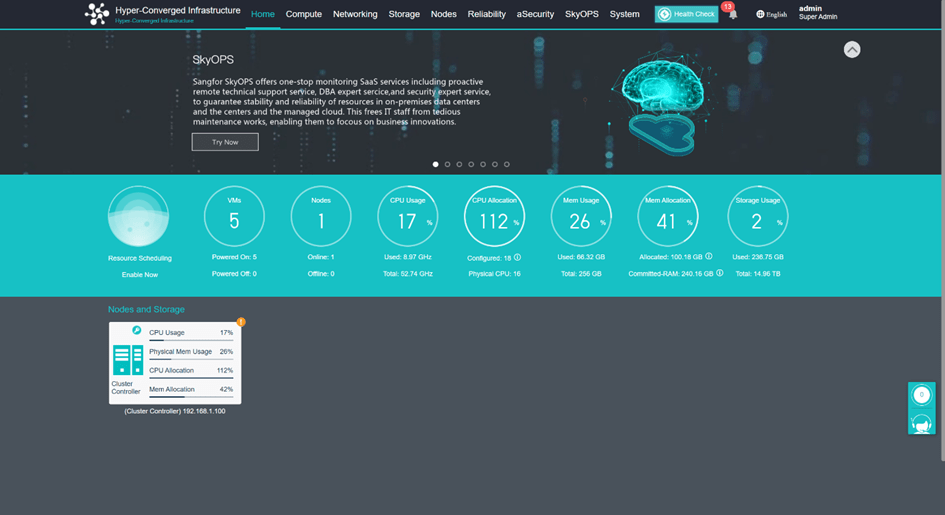Switch to the Compute tab
The image size is (945, 515).
point(303,14)
